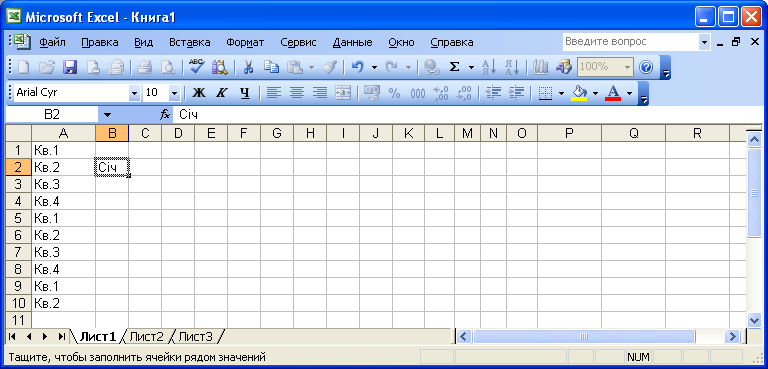Save the workbook with the floppy icon
Screen dimensions: 768x369
70,67
